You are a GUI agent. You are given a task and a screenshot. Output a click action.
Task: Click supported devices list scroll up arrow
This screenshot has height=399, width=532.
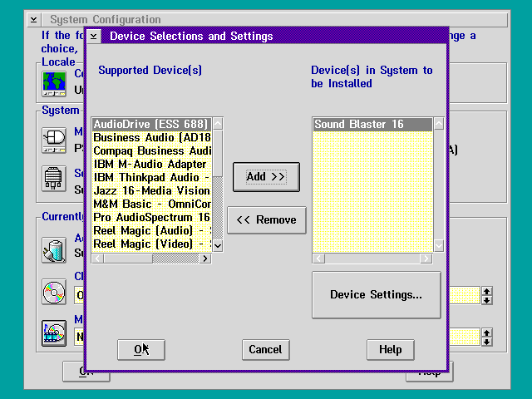tap(218, 124)
